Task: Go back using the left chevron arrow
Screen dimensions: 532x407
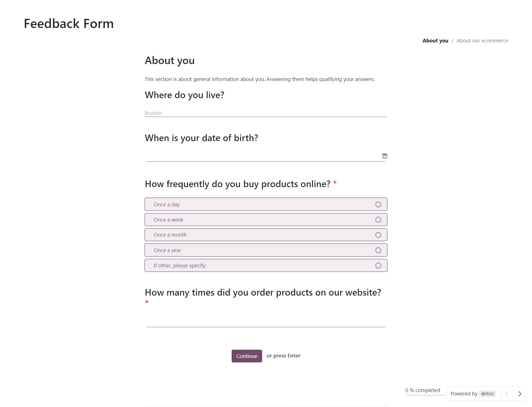Action: (x=507, y=394)
